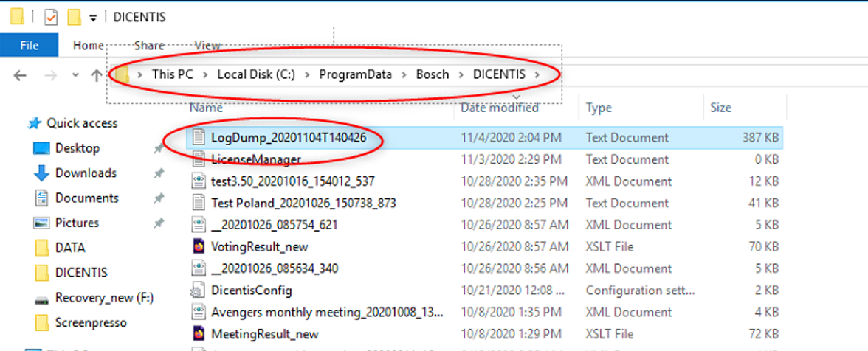The image size is (868, 351).
Task: Expand the Quick Access Toolbar customize dropdown
Action: tap(93, 17)
